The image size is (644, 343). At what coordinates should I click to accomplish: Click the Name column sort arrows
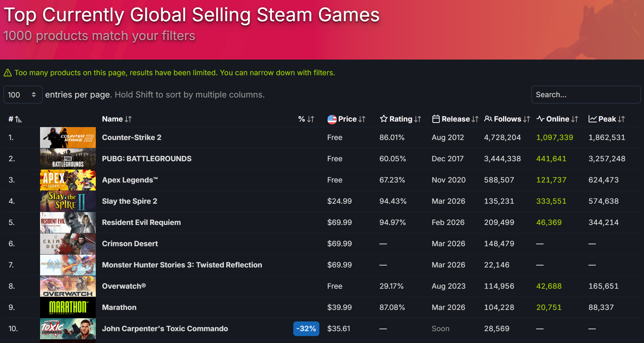pos(128,119)
